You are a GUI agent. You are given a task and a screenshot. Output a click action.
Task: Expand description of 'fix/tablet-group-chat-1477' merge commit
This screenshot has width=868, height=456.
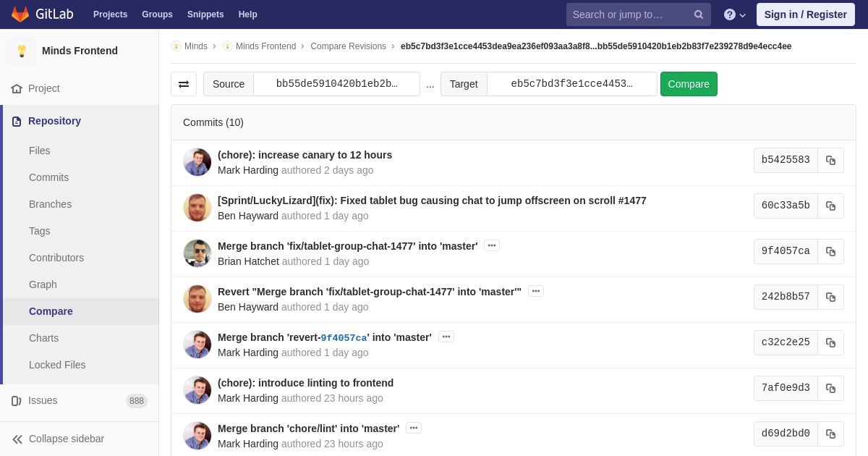coord(492,246)
